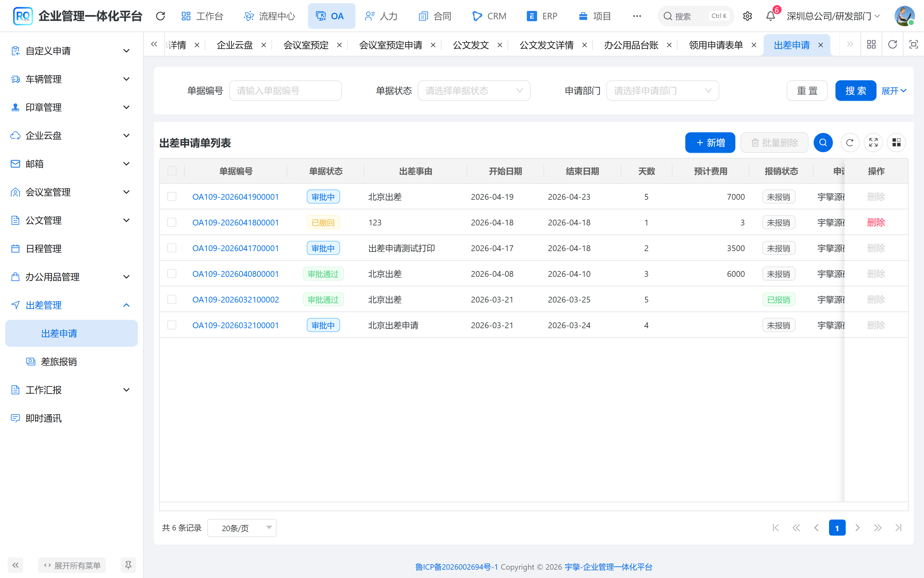Image resolution: width=924 pixels, height=578 pixels.
Task: Check the row OA109-2026032100001
Action: [172, 325]
